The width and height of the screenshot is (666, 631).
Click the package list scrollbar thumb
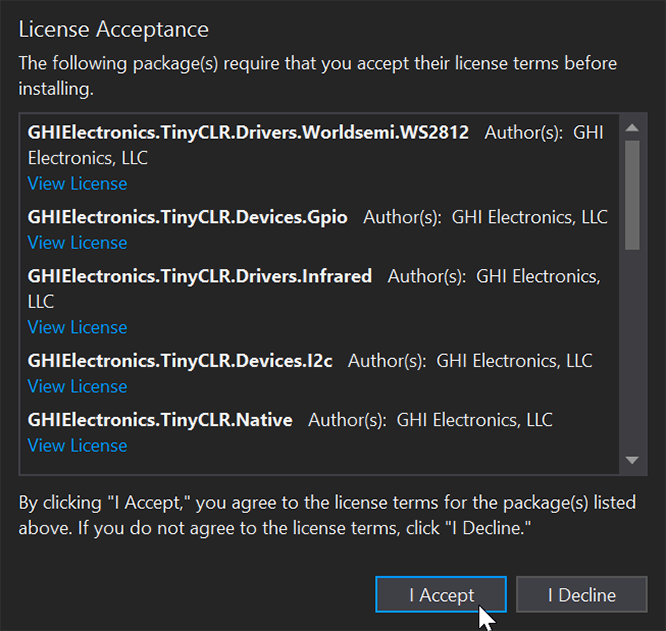pos(632,195)
